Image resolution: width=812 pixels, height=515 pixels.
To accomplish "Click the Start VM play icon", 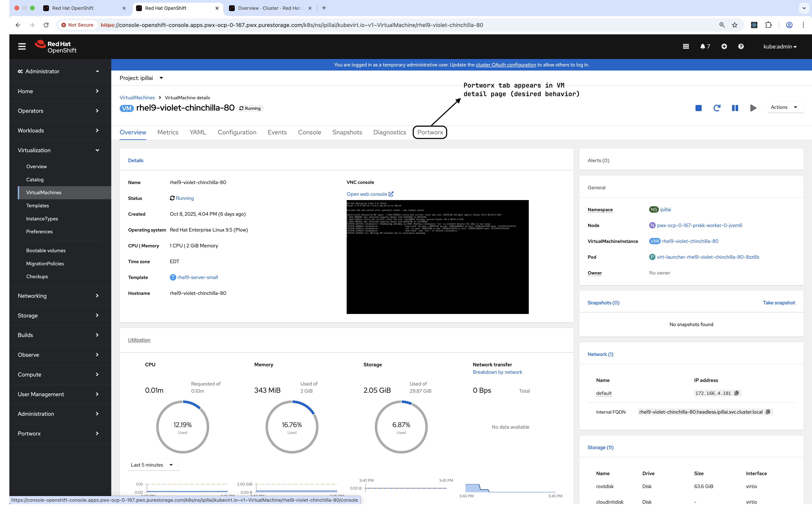I will tap(753, 108).
